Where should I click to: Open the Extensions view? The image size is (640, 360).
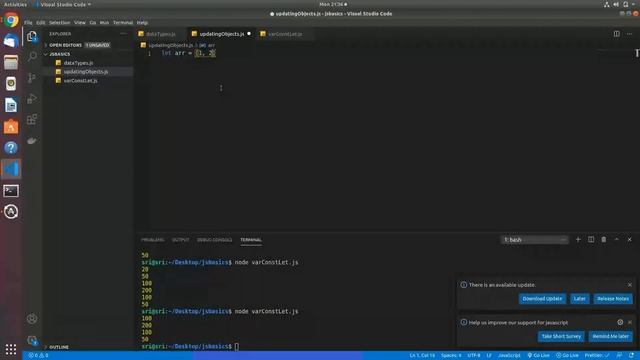(x=32, y=119)
